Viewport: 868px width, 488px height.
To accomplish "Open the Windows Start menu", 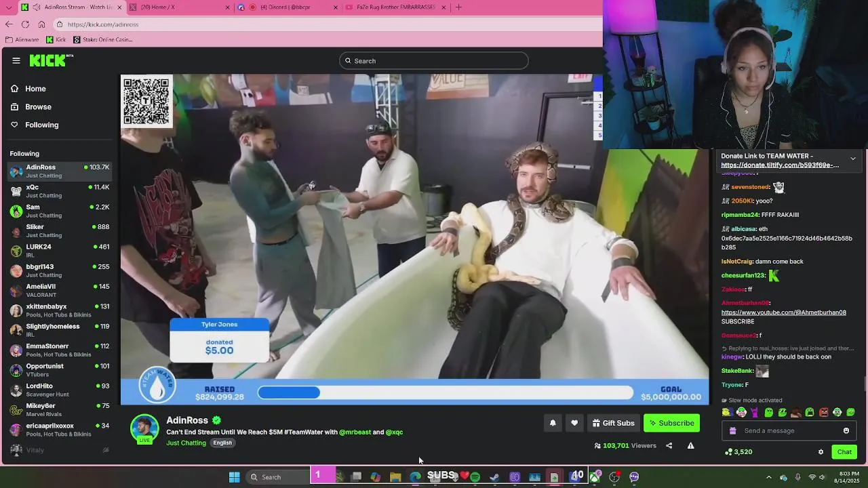I will (234, 477).
